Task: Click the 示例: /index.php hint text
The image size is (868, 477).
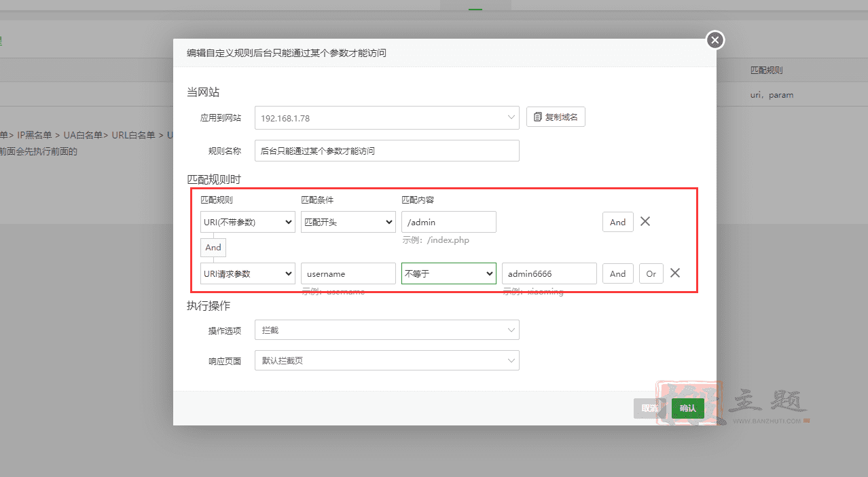Action: tap(435, 240)
